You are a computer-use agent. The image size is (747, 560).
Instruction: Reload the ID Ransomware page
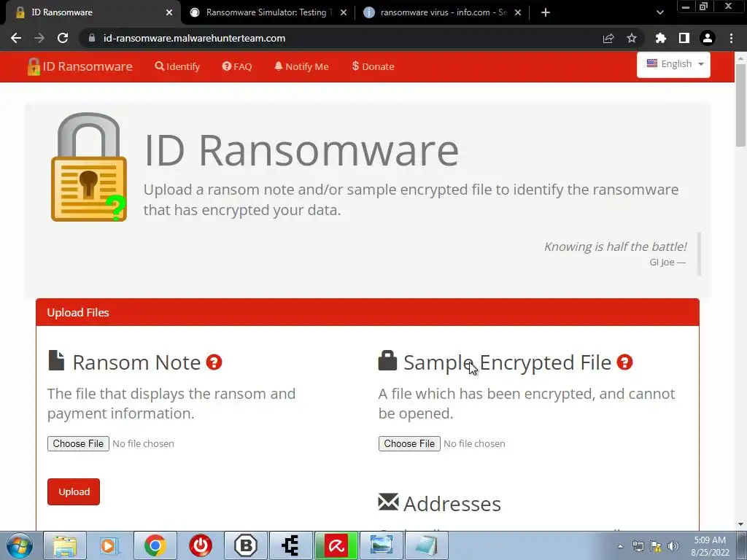63,38
